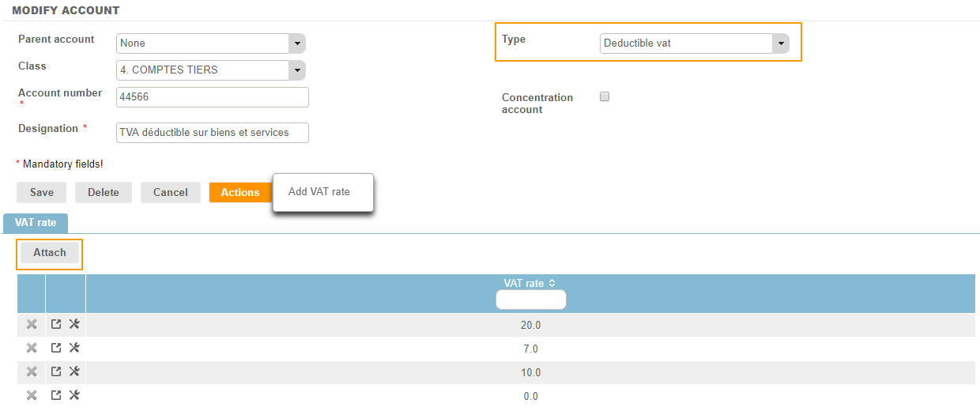The width and height of the screenshot is (980, 411).
Task: Expand the Parent account dropdown
Action: tap(296, 43)
